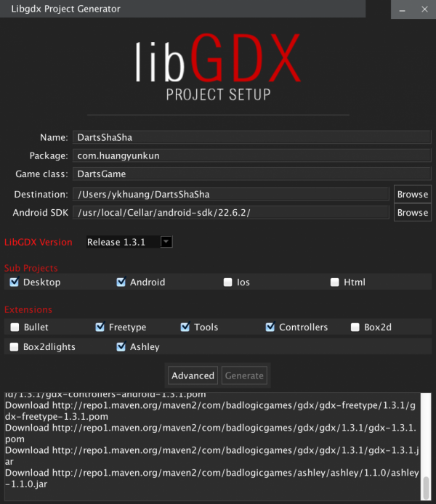Enable the Html sub project
This screenshot has width=436, height=504.
click(334, 283)
